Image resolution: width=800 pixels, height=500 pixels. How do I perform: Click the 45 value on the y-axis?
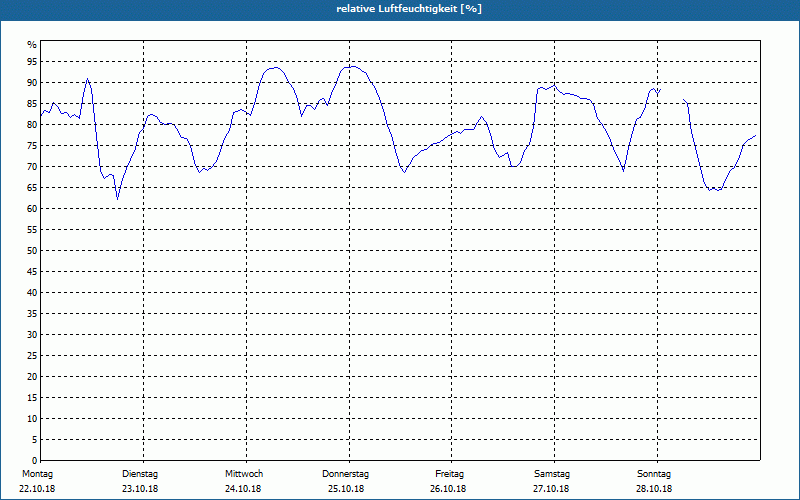pyautogui.click(x=32, y=271)
